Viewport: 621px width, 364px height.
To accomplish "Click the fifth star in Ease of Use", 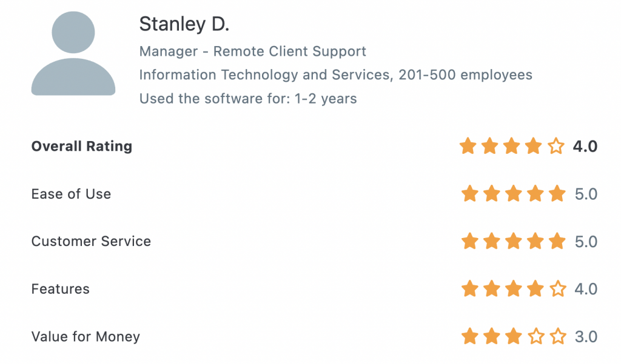I will [x=558, y=193].
